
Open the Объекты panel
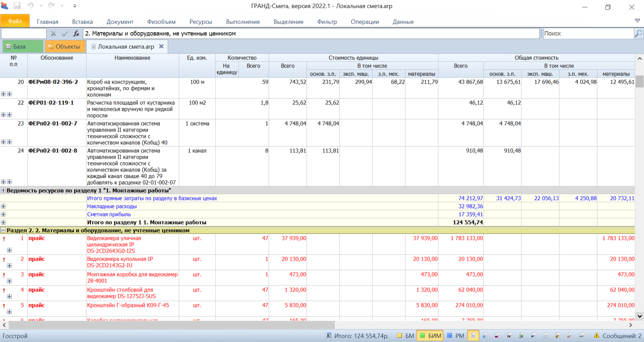pyautogui.click(x=65, y=46)
